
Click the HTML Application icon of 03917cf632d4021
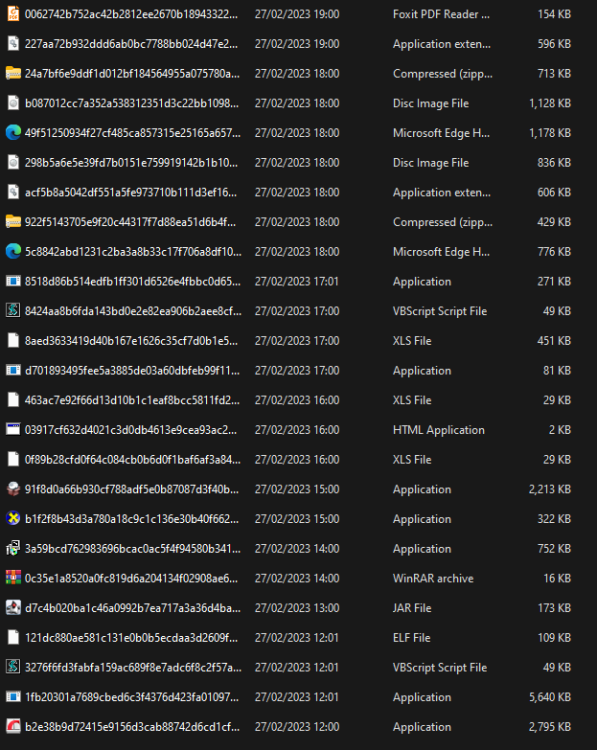(13, 429)
